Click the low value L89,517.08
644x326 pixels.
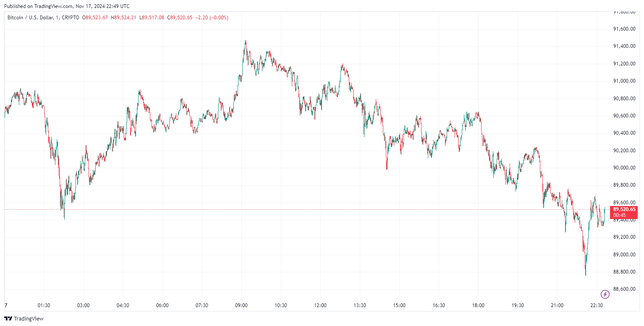(152, 18)
